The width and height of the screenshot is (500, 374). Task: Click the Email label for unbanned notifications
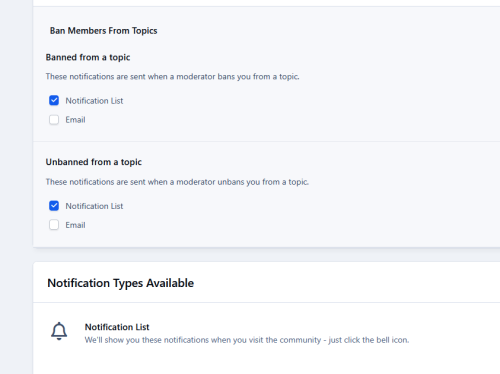tap(75, 225)
